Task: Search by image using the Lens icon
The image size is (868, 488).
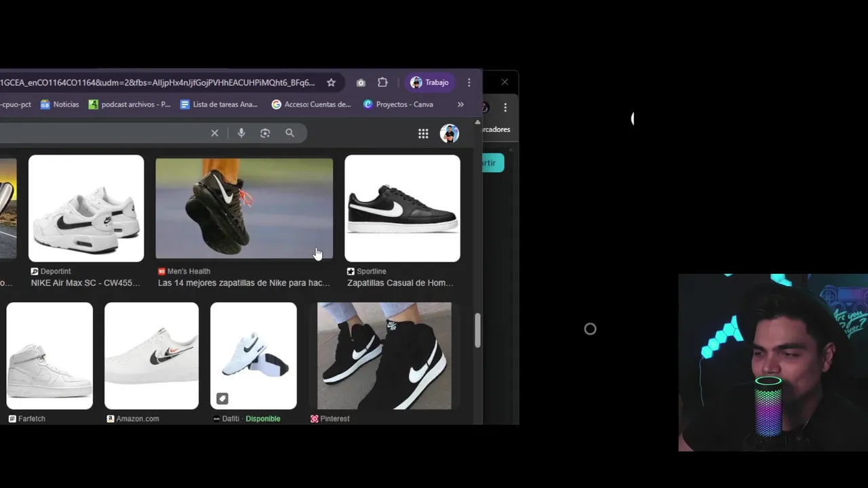Action: [265, 133]
